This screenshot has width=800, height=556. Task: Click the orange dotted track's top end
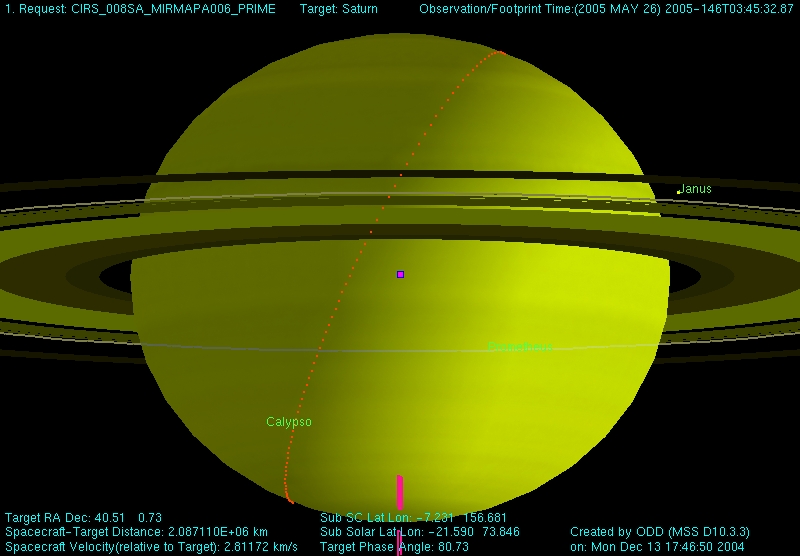pos(500,52)
